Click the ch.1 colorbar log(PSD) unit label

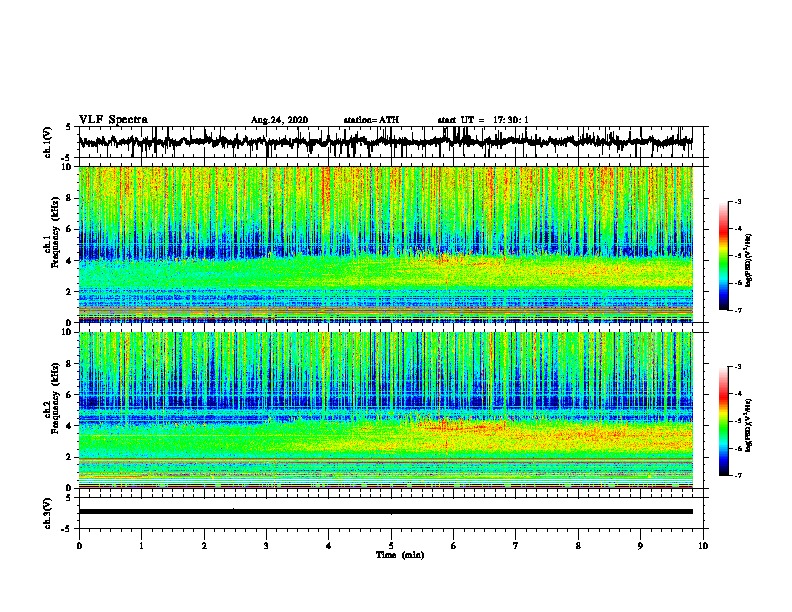click(x=749, y=260)
